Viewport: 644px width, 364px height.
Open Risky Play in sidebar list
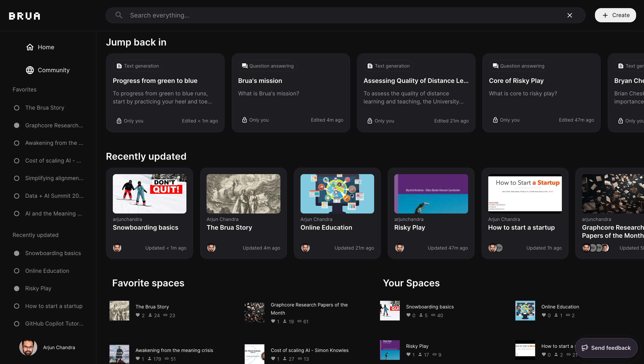pos(38,288)
